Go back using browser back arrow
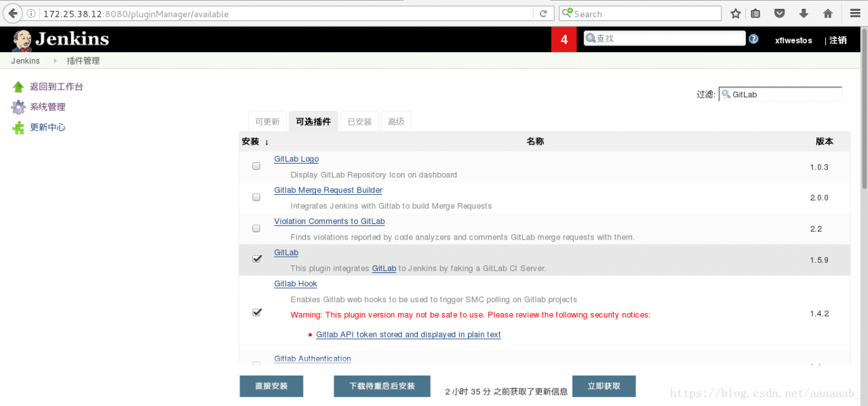Viewport: 868px width, 406px height. coord(12,14)
